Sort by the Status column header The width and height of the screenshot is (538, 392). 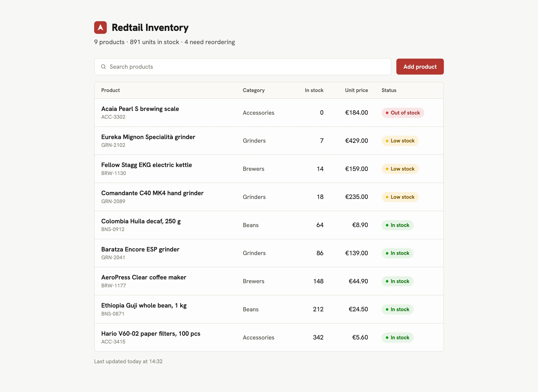point(389,90)
